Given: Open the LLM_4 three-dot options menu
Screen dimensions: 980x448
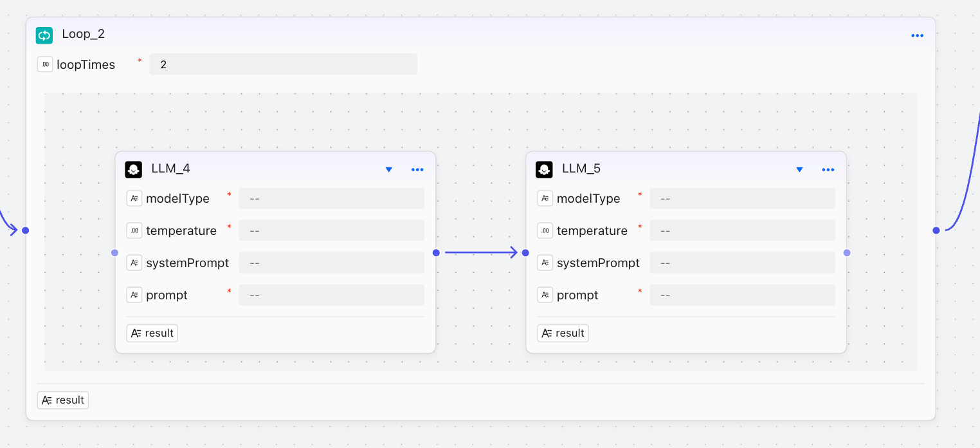Looking at the screenshot, I should click(417, 169).
